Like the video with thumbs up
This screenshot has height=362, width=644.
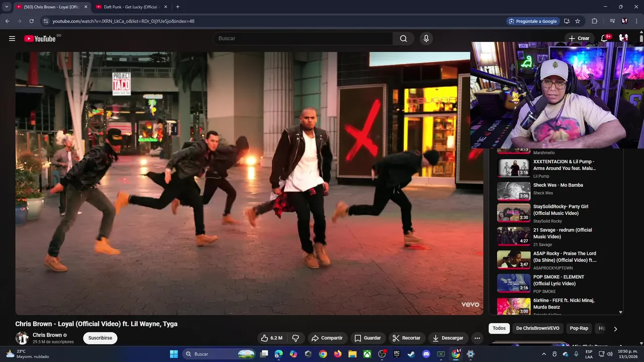coord(271,338)
